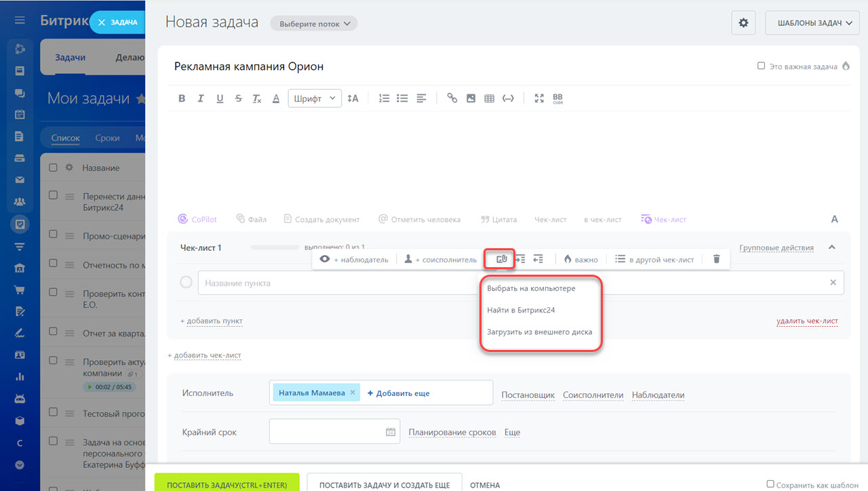868x491 pixels.
Task: Click + добавить чек-лист
Action: (204, 355)
